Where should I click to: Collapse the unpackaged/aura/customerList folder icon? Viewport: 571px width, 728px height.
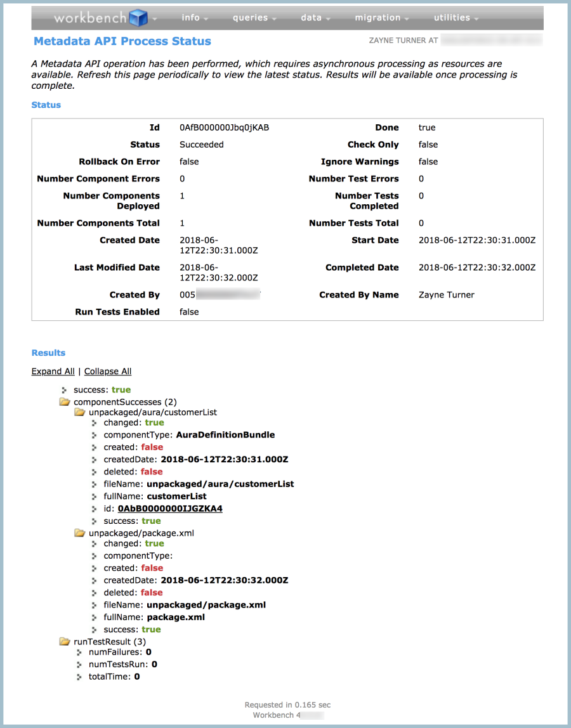[x=80, y=412]
